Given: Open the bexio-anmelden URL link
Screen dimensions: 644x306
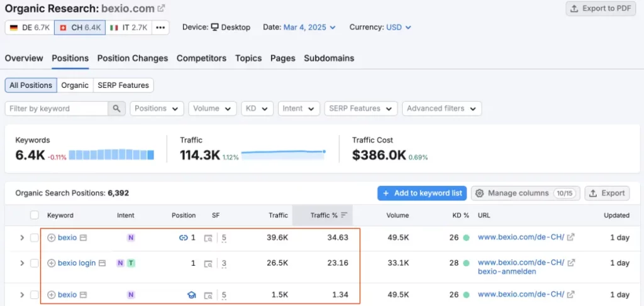Looking at the screenshot, I should point(521,266).
